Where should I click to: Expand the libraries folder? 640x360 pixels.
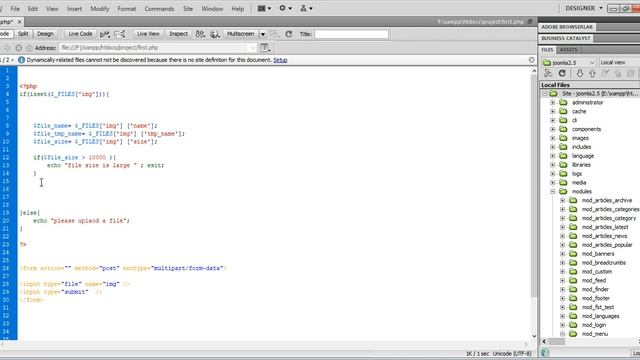click(553, 165)
